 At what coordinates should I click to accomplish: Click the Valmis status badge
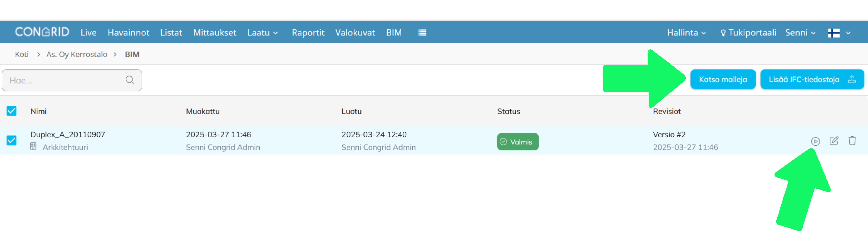coord(518,142)
